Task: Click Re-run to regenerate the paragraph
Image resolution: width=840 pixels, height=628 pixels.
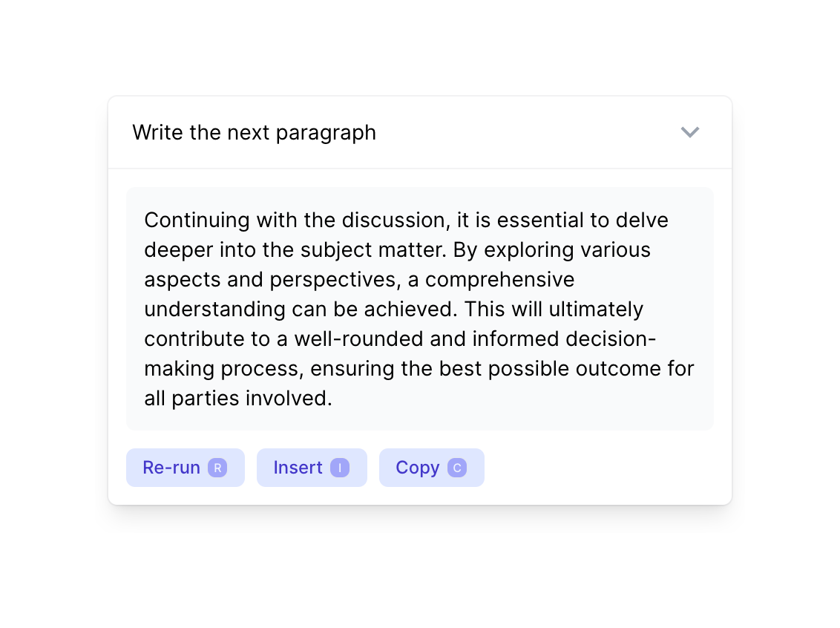Action: [x=186, y=468]
